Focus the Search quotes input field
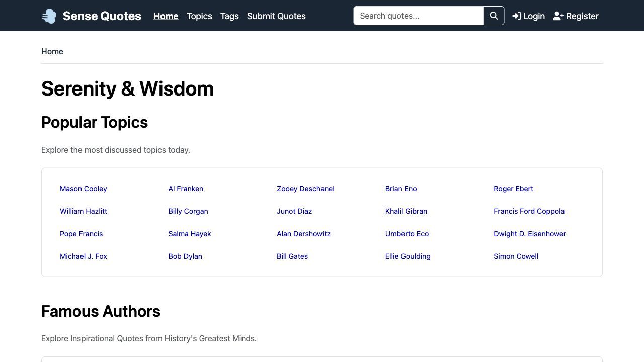This screenshot has width=644, height=362. [418, 16]
